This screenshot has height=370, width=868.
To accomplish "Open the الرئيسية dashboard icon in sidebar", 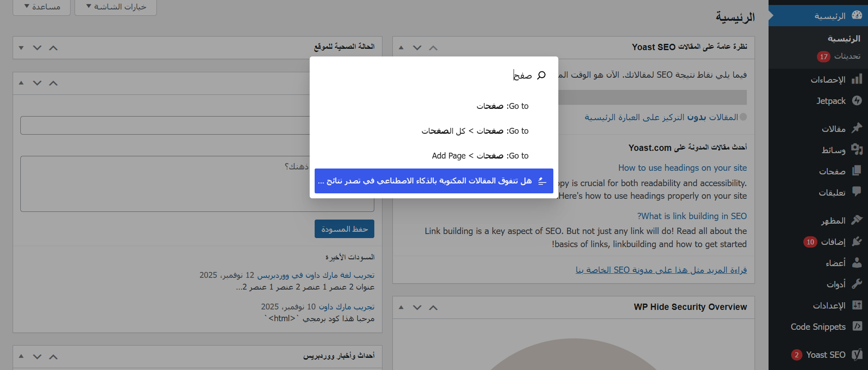I will point(857,15).
